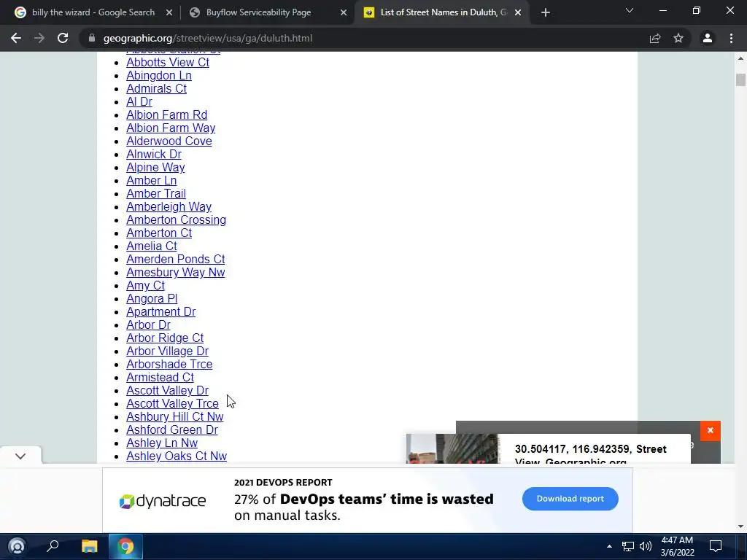Open the Arbor Dr link
747x560 pixels.
[x=148, y=324]
